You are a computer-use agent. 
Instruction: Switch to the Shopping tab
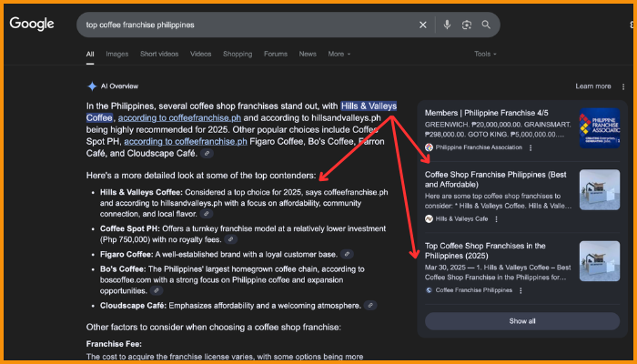[x=238, y=54]
